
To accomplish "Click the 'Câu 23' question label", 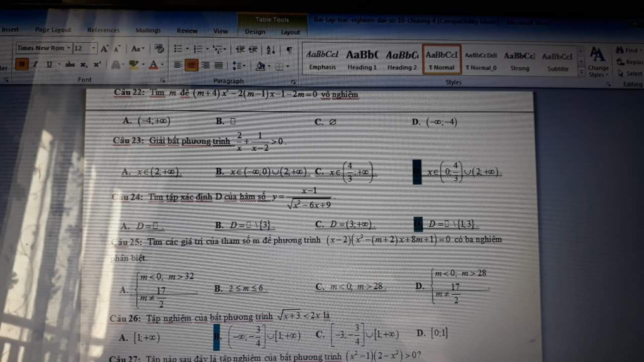I will (128, 141).
